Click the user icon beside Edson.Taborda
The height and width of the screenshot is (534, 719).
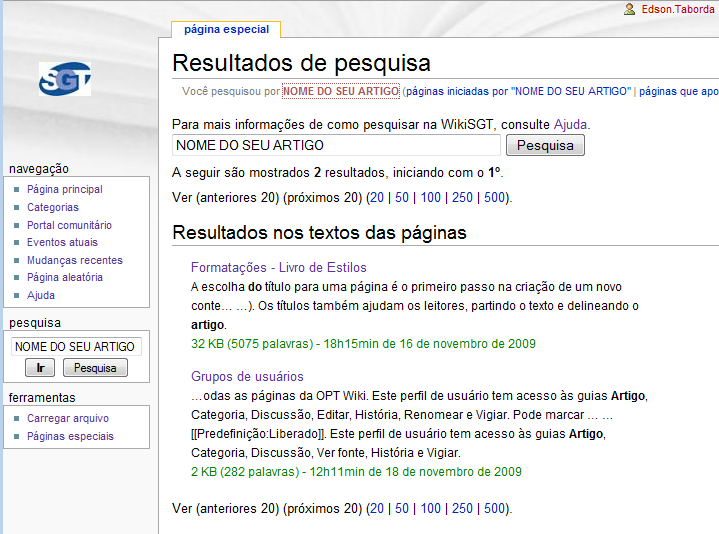[629, 9]
